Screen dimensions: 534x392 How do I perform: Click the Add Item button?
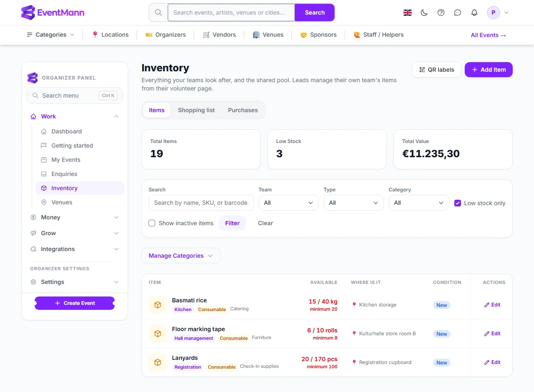489,70
